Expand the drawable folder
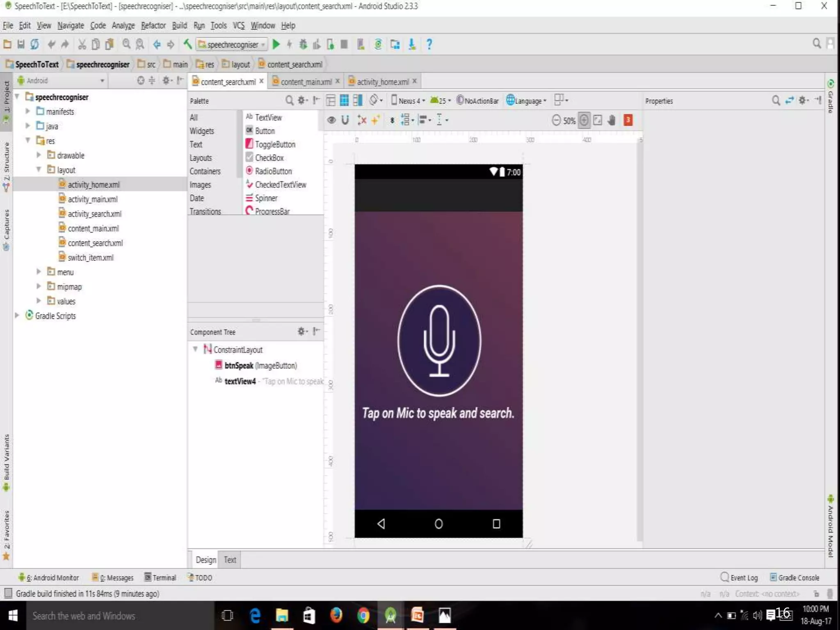The height and width of the screenshot is (630, 840). click(39, 155)
